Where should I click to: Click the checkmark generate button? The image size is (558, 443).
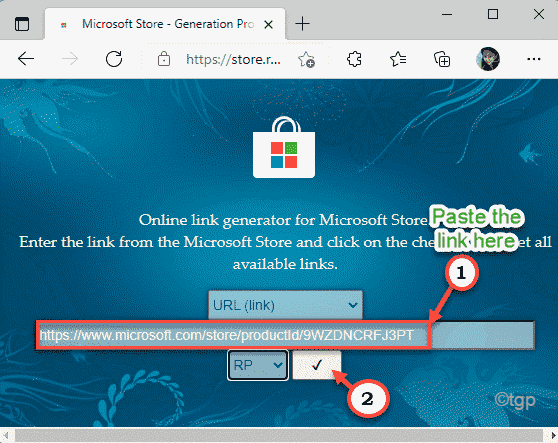tap(317, 365)
